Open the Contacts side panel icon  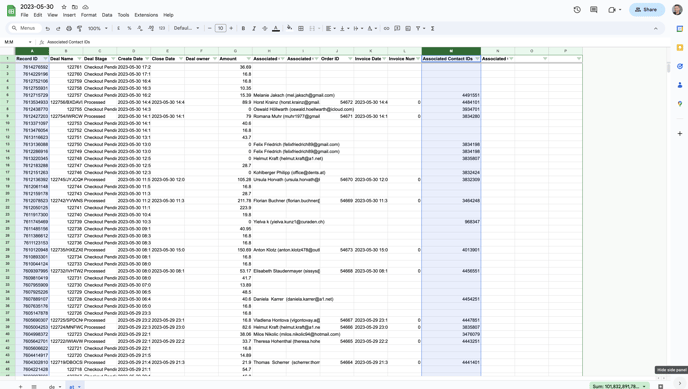(x=680, y=85)
